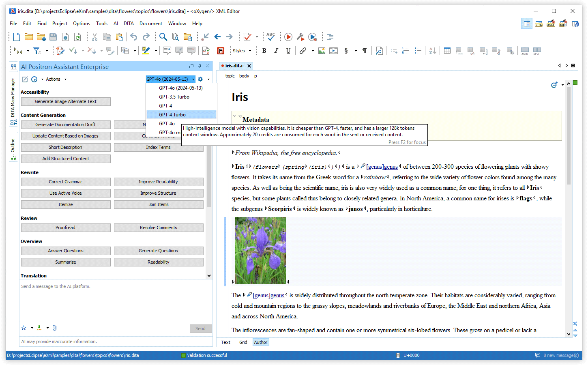Open the Document menu
This screenshot has height=365, width=588.
click(150, 24)
